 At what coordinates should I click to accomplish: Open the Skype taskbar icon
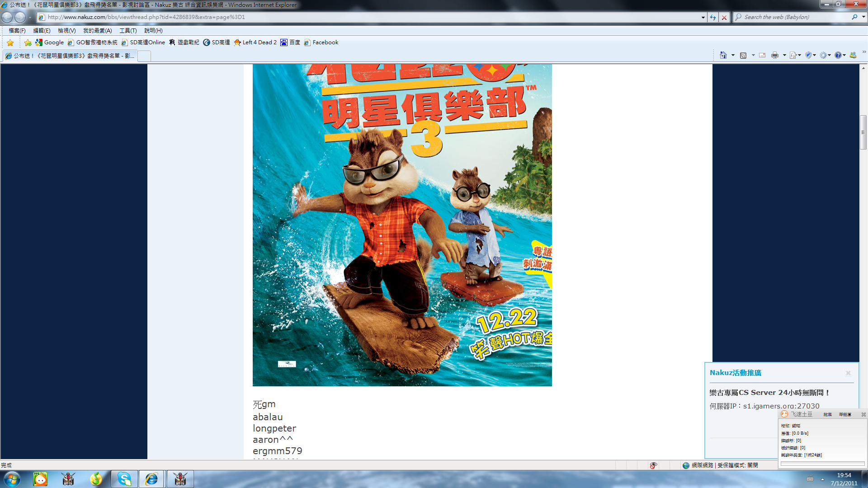124,479
